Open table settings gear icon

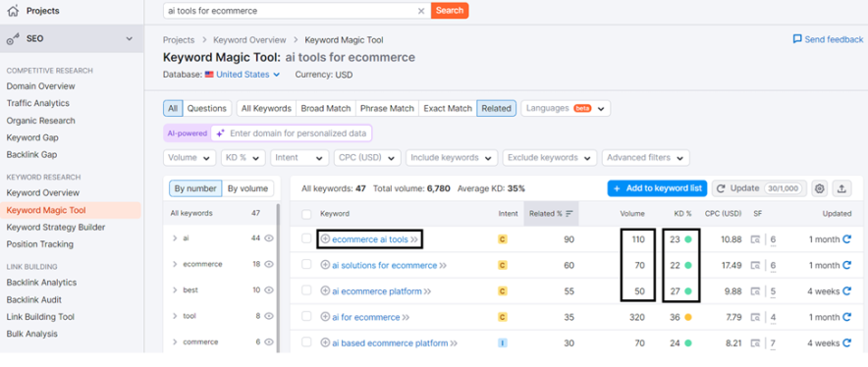tap(819, 188)
